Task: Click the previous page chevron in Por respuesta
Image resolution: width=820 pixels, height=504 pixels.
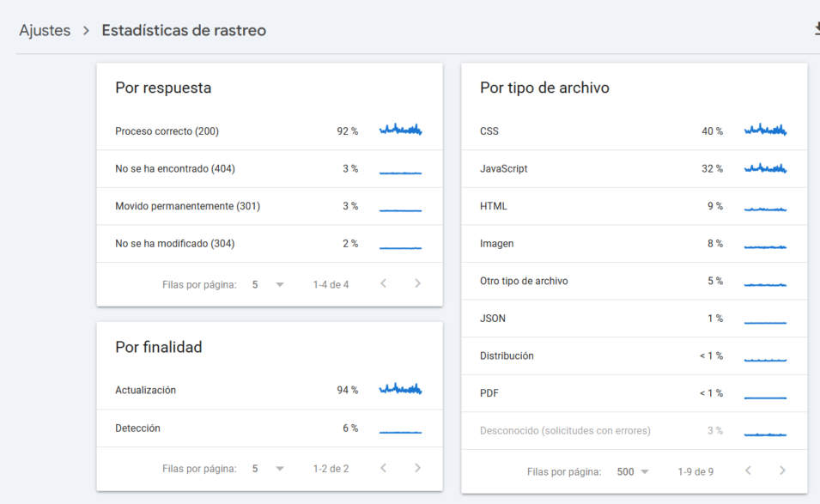Action: pos(383,283)
